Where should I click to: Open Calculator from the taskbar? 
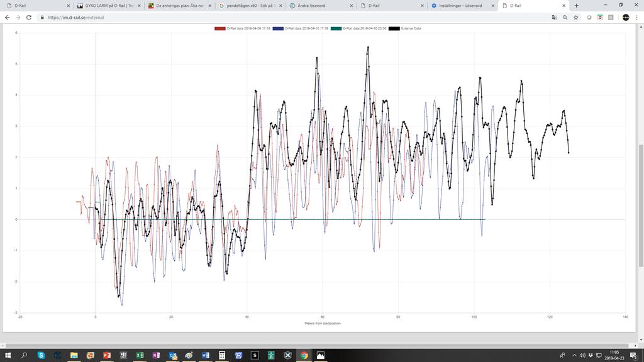[x=222, y=355]
